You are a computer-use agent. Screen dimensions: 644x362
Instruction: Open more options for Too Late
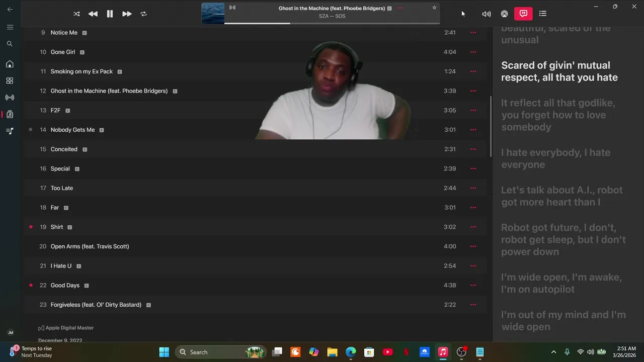[473, 188]
